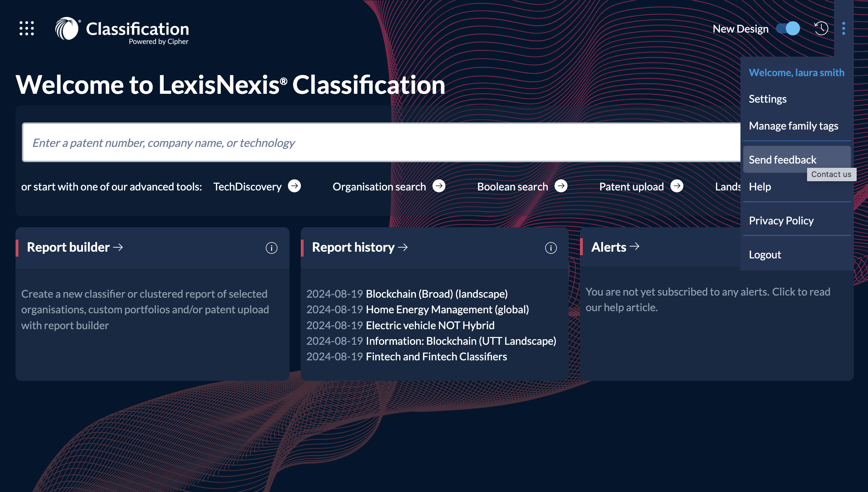The image size is (868, 492).
Task: Click the Report builder description text
Action: pos(145,309)
